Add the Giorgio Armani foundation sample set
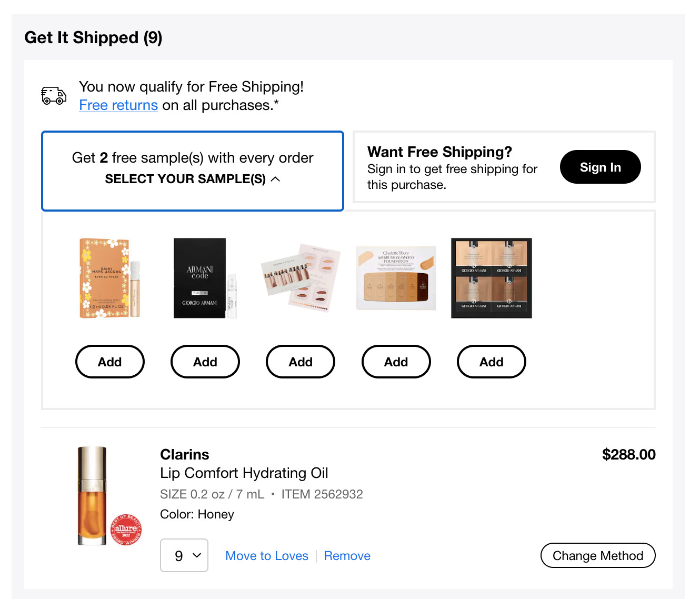 pyautogui.click(x=491, y=362)
